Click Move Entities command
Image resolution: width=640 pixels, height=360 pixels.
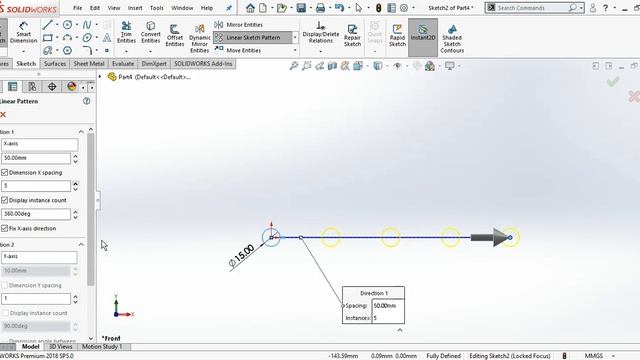(x=238, y=50)
